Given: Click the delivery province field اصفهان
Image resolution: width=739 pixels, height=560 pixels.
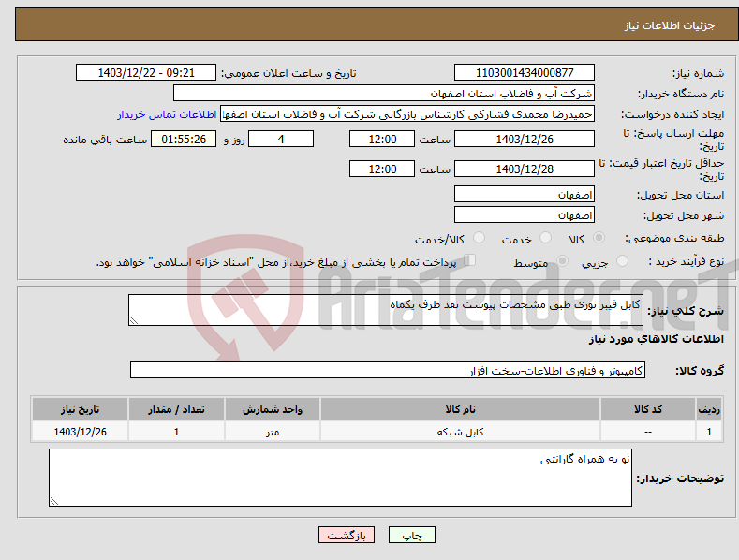Looking at the screenshot, I should pyautogui.click(x=525, y=194).
